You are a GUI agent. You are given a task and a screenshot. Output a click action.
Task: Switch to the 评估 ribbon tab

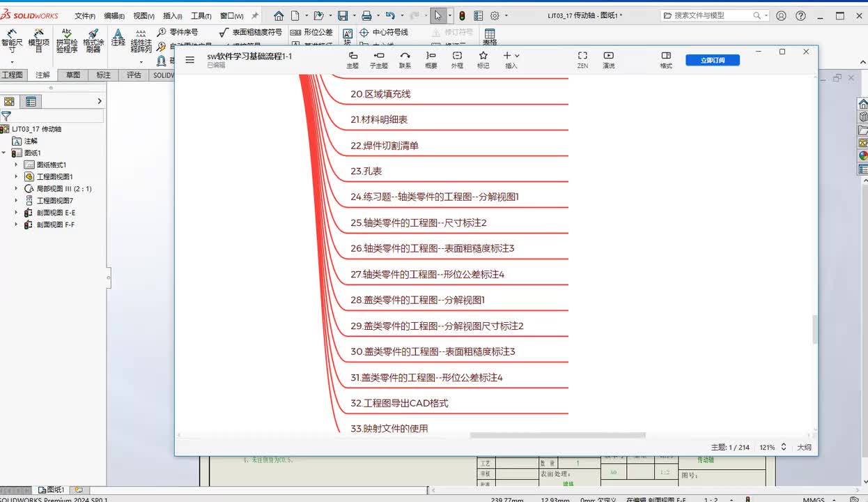[134, 75]
